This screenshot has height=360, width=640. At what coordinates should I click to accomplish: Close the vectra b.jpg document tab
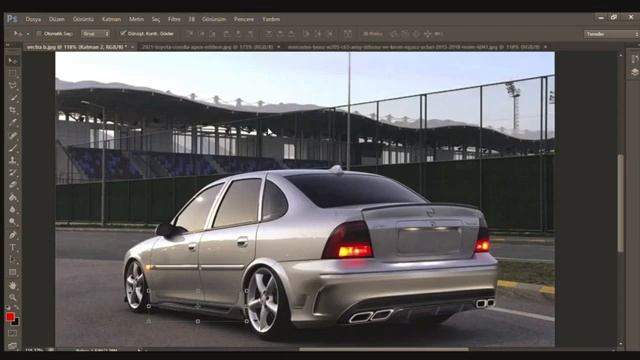coord(133,47)
